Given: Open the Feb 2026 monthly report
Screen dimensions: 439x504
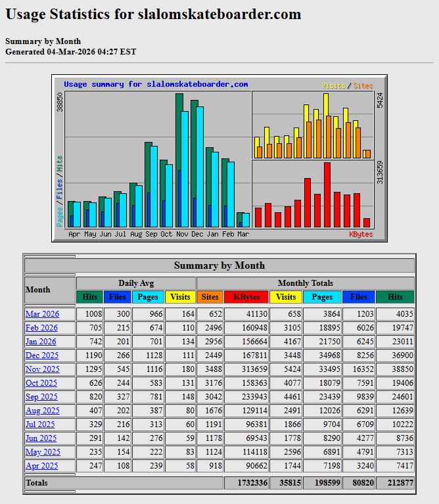Looking at the screenshot, I should click(x=41, y=328).
